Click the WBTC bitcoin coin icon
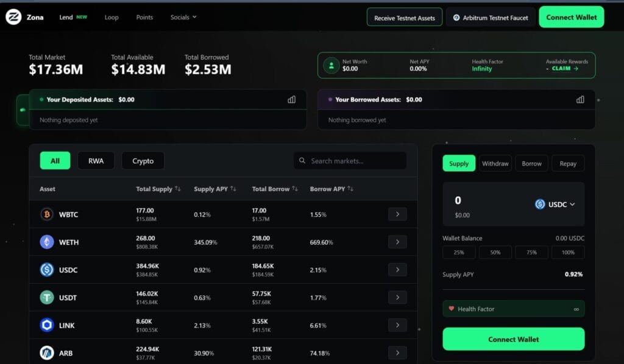 (x=47, y=214)
